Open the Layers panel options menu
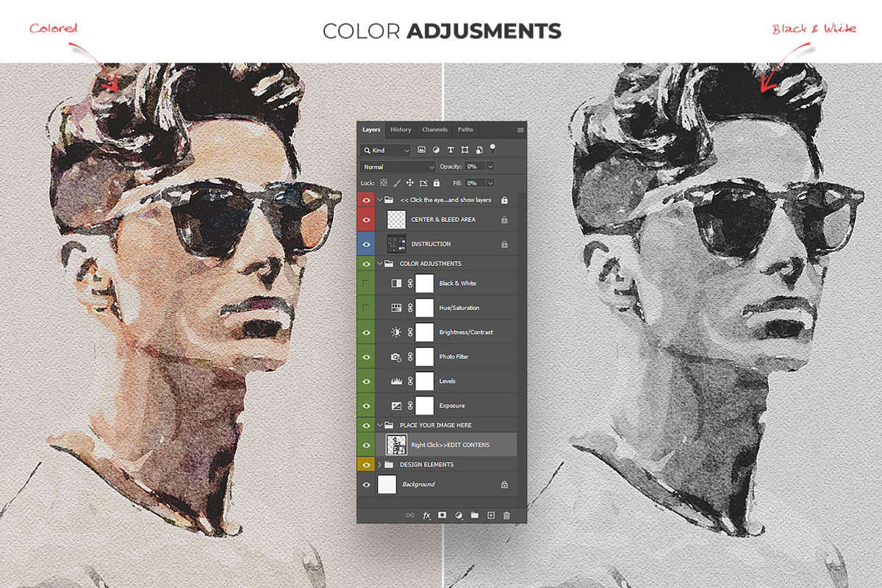The image size is (882, 588). tap(520, 130)
